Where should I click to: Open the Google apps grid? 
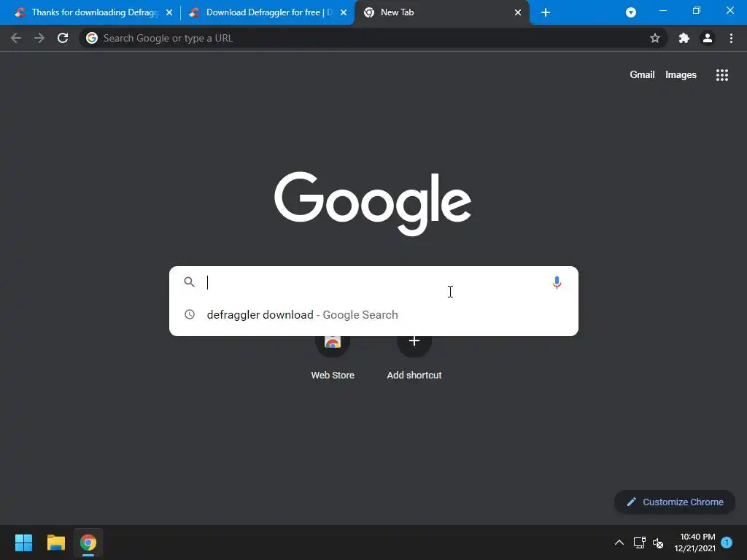pos(722,75)
